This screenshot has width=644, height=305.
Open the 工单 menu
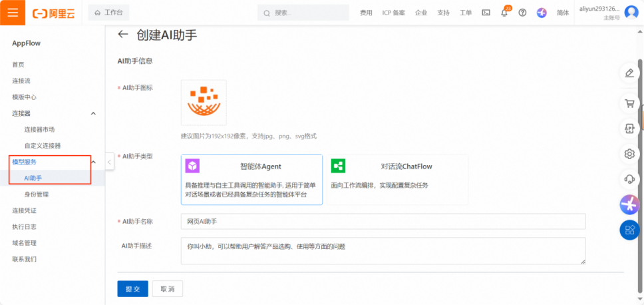(x=465, y=13)
